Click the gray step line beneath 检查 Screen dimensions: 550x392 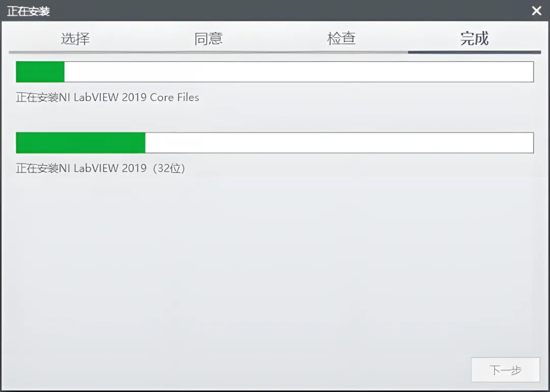[x=341, y=52]
